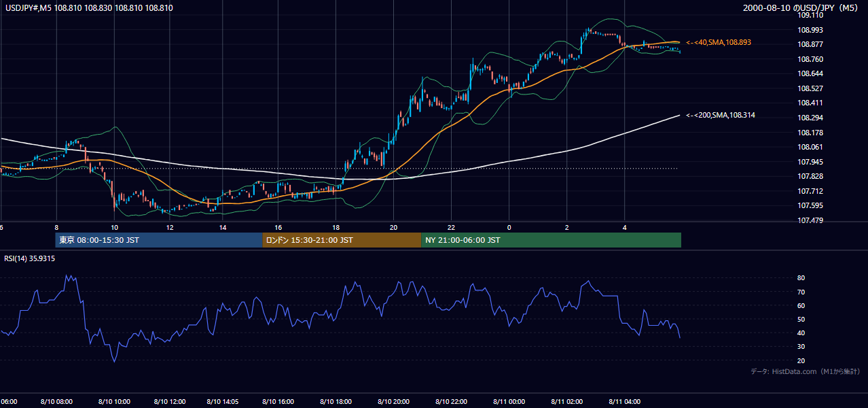Click hour tick 0 under the price chart

509,227
